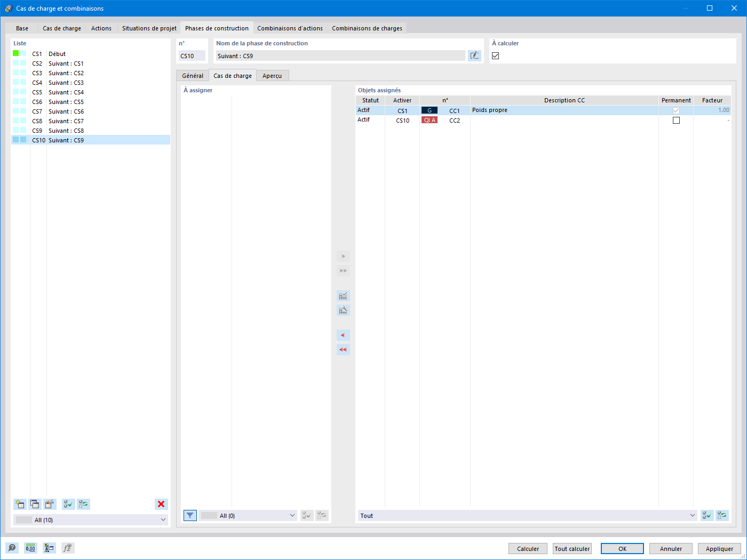This screenshot has height=560, width=747.
Task: Remove all objects with double red left arrows
Action: (x=343, y=350)
